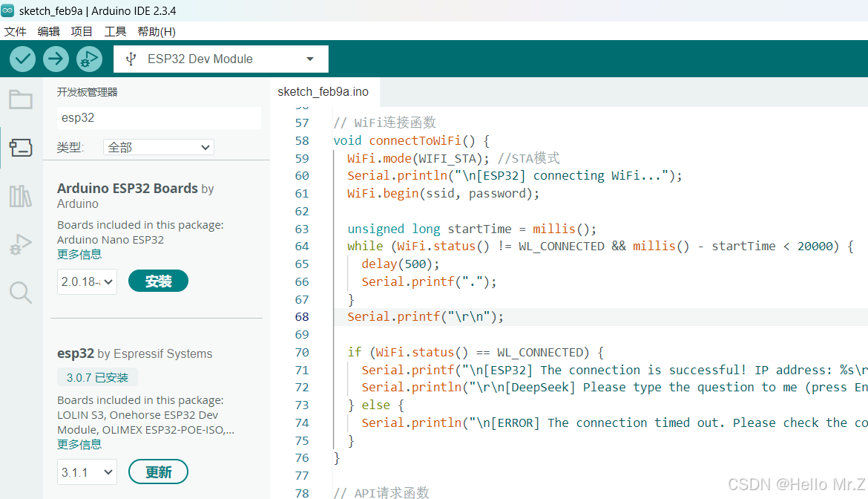This screenshot has width=868, height=499.
Task: Click line number 68 in the gutter
Action: tap(302, 317)
